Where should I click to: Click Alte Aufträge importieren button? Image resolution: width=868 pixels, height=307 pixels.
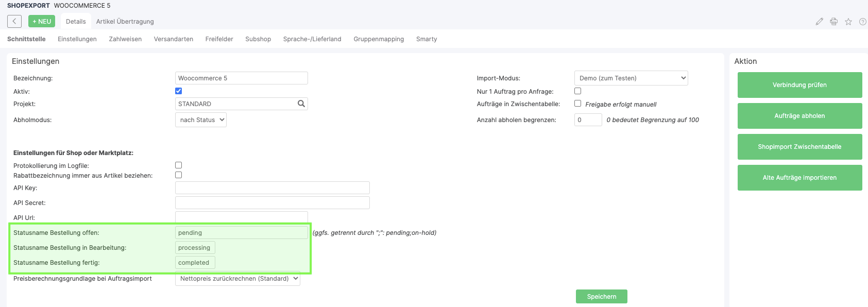799,178
